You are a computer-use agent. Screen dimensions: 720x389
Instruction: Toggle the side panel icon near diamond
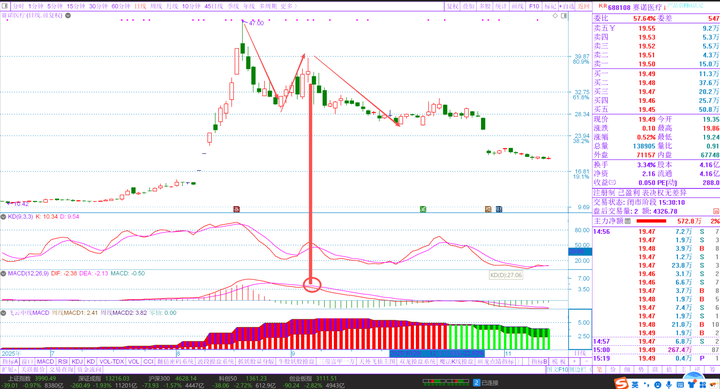coord(564,16)
